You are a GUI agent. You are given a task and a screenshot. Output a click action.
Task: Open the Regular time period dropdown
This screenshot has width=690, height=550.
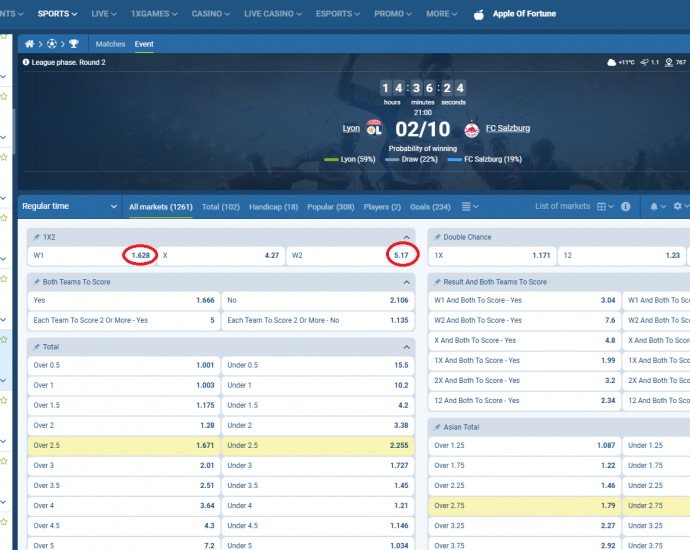pos(69,206)
